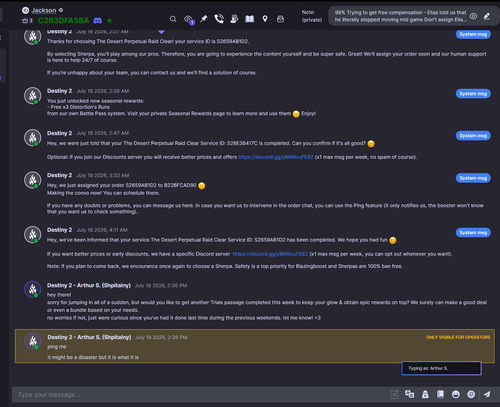Toggle the private note visibility eye icon
The image size is (500, 407).
pyautogui.click(x=473, y=16)
